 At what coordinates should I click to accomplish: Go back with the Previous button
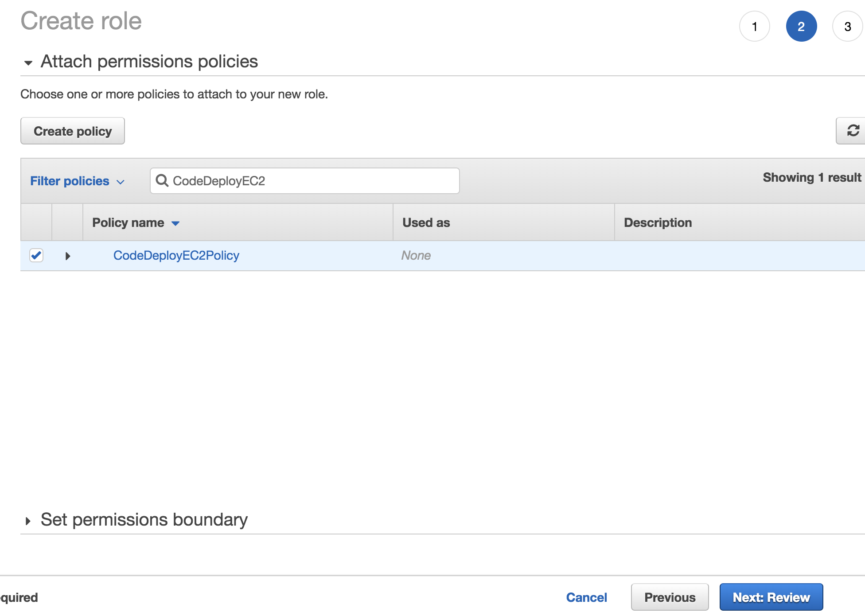(669, 597)
